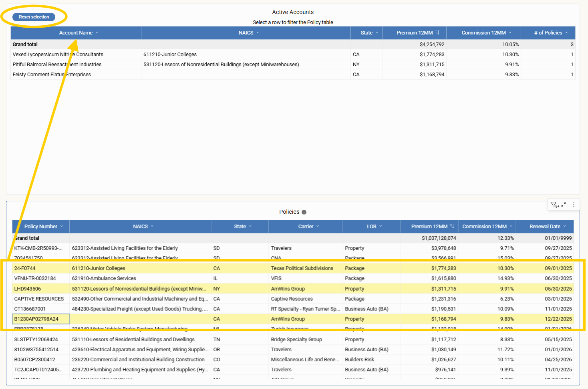Image resolution: width=588 pixels, height=389 pixels.
Task: Select the LHD943506 policy row
Action: [27, 289]
